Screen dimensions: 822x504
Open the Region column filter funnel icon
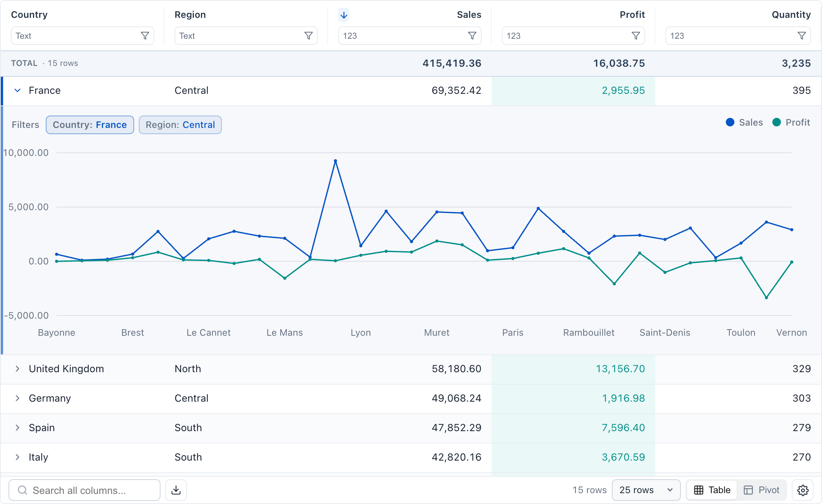click(x=308, y=36)
